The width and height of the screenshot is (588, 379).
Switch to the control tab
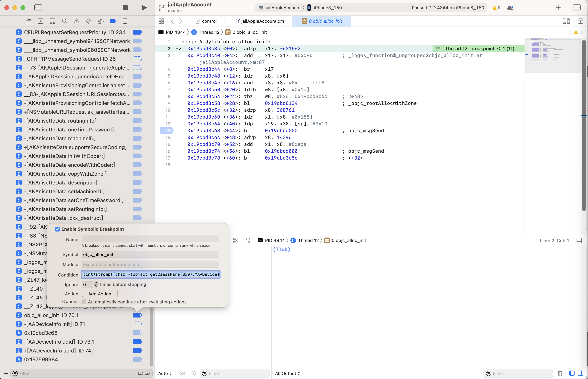click(x=206, y=21)
